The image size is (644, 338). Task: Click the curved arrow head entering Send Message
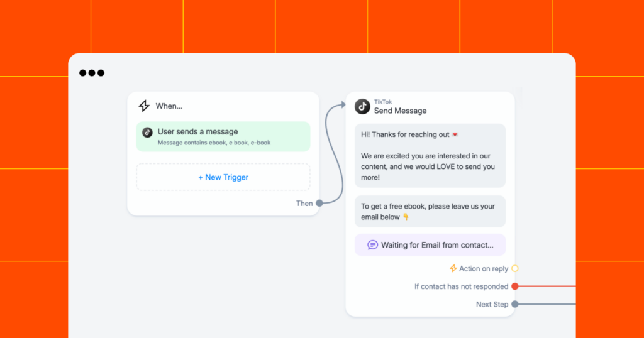343,105
